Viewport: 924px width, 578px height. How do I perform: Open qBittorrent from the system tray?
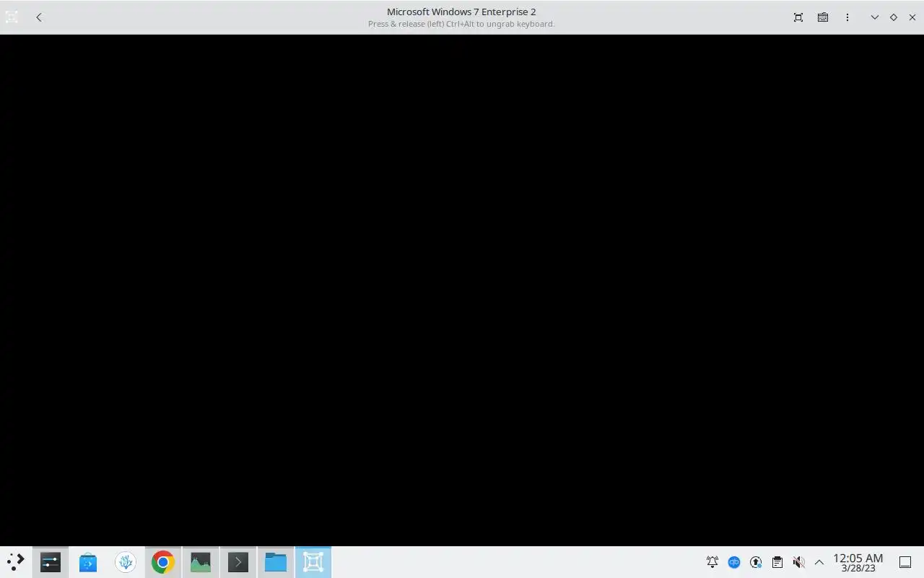734,562
